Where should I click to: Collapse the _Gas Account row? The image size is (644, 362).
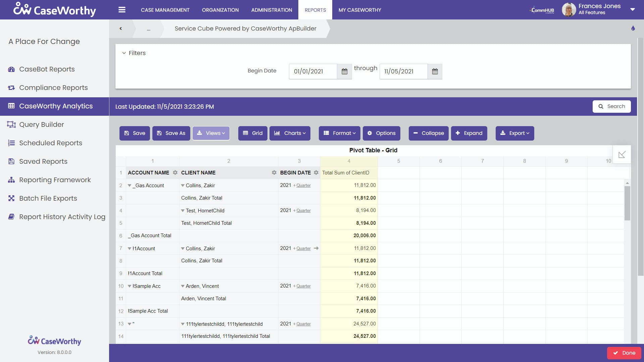click(129, 186)
